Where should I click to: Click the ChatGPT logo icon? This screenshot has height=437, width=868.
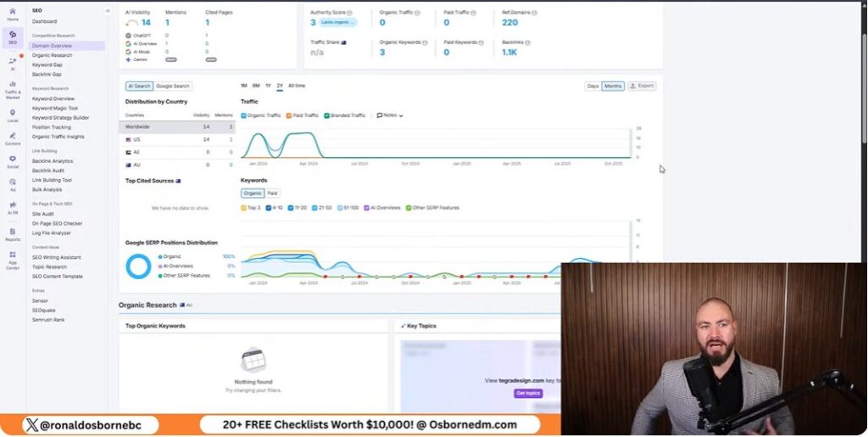[129, 36]
